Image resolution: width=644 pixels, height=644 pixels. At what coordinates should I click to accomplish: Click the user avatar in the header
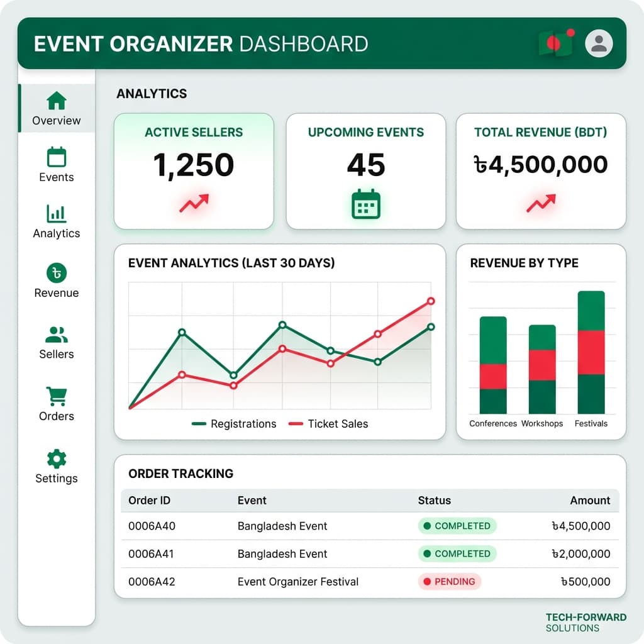point(598,43)
